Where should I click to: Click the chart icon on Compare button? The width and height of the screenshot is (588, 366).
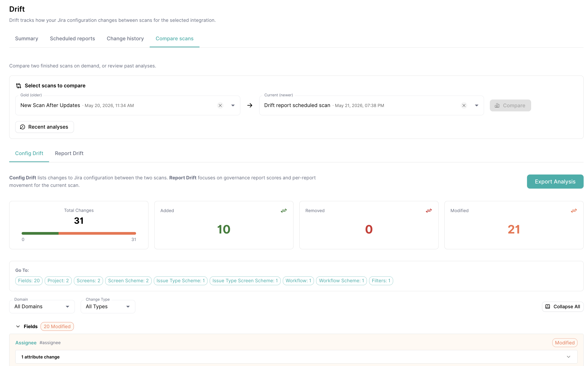[497, 105]
